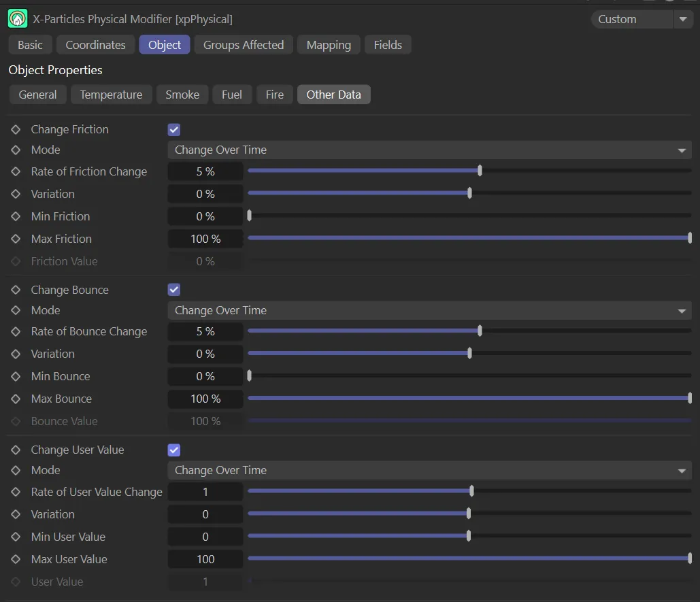The height and width of the screenshot is (602, 700).
Task: Select the Smoke sub-tab
Action: tap(182, 95)
